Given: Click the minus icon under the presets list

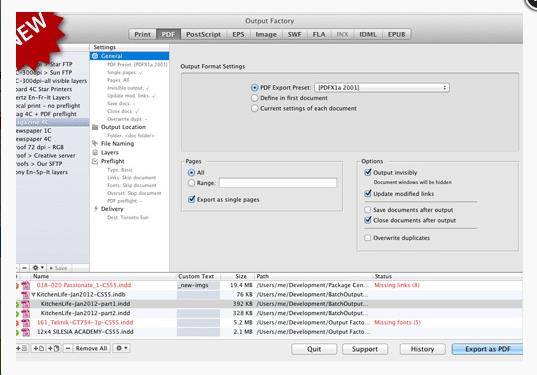Looking at the screenshot, I should (x=24, y=268).
